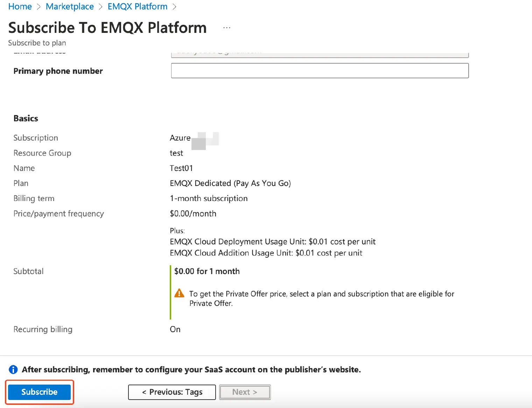
Task: Click the orange warning triangle icon
Action: pyautogui.click(x=179, y=293)
